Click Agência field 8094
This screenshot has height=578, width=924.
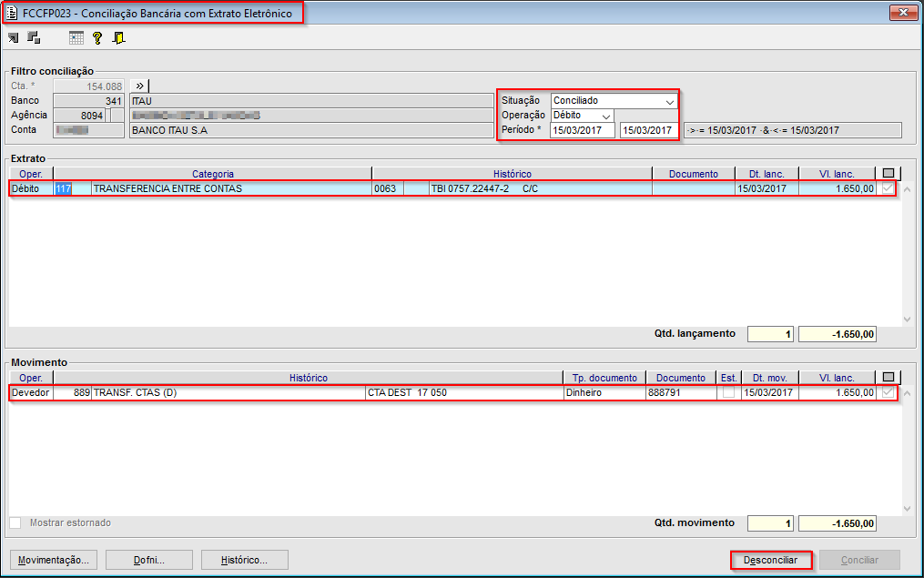coord(79,116)
